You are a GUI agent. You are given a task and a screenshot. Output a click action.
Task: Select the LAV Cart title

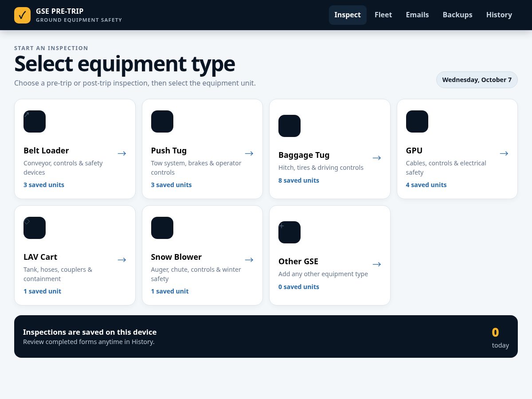pyautogui.click(x=40, y=257)
